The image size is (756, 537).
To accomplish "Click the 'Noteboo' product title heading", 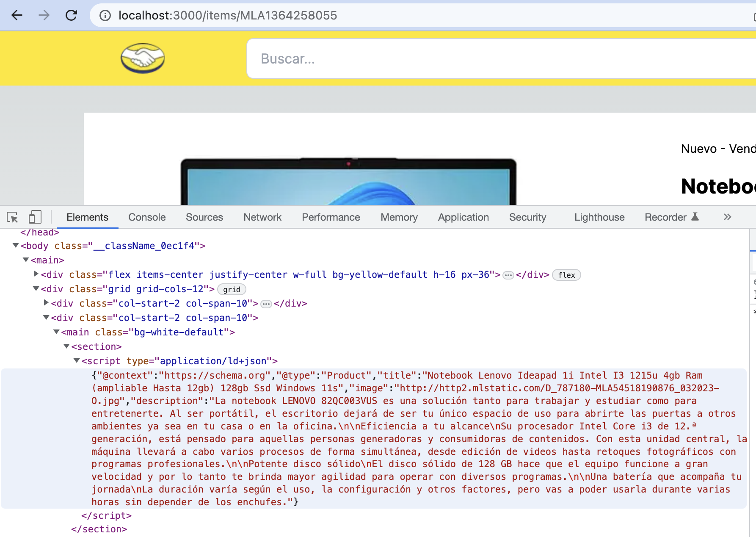I will (718, 186).
